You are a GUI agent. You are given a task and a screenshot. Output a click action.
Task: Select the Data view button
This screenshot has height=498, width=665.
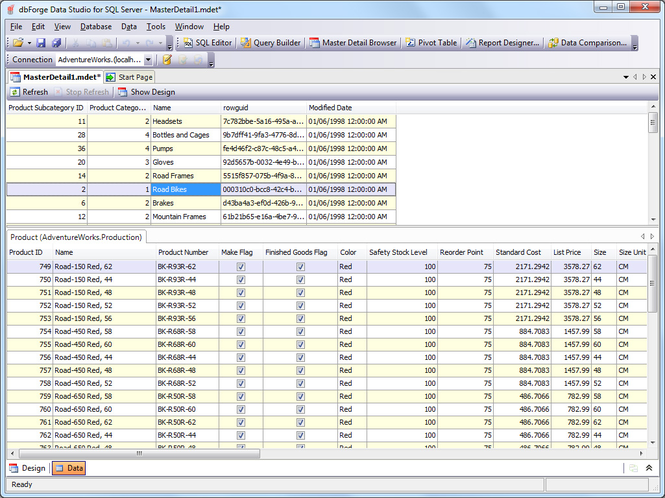tap(69, 468)
